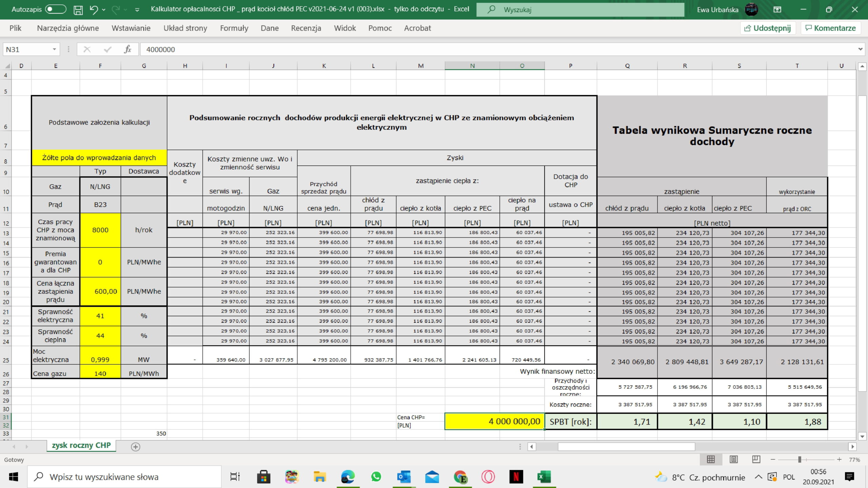Viewport: 868px width, 488px height.
Task: Click horizontal scrollbar left arrow
Action: 532,447
